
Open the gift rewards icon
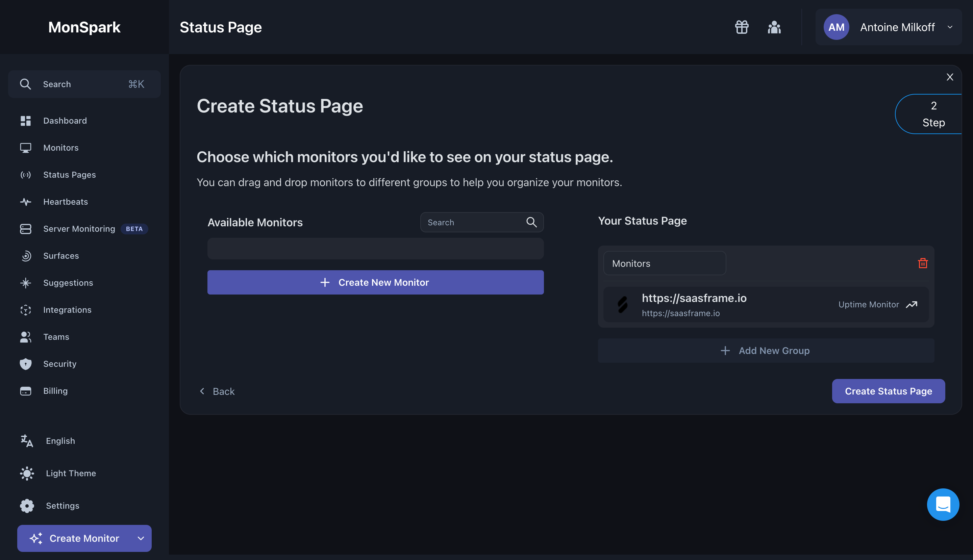[x=741, y=27]
